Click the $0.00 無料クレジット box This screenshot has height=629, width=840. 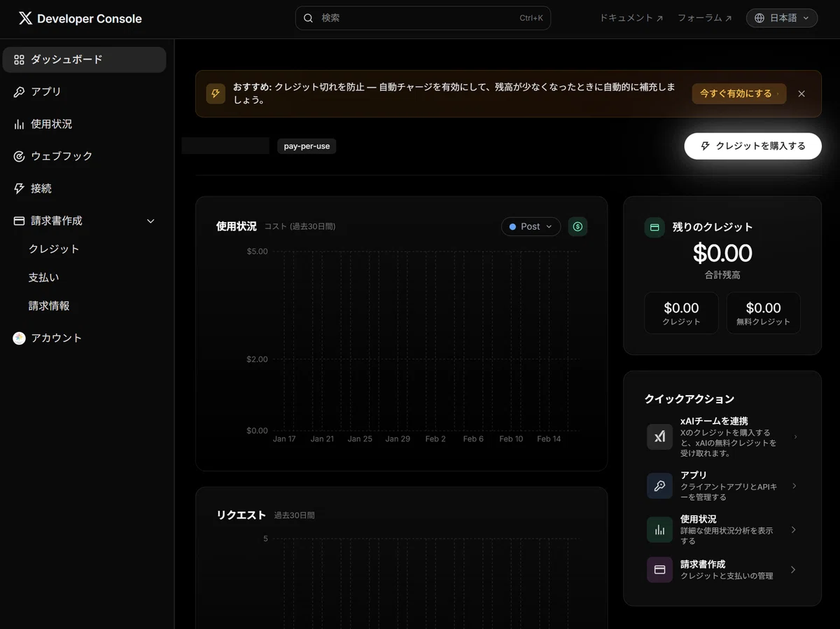click(763, 313)
